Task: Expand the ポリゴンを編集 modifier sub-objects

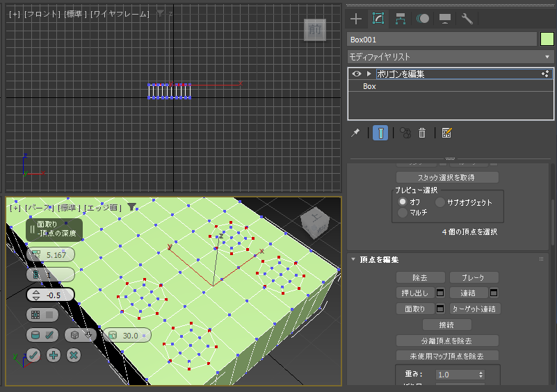Action: (x=369, y=74)
